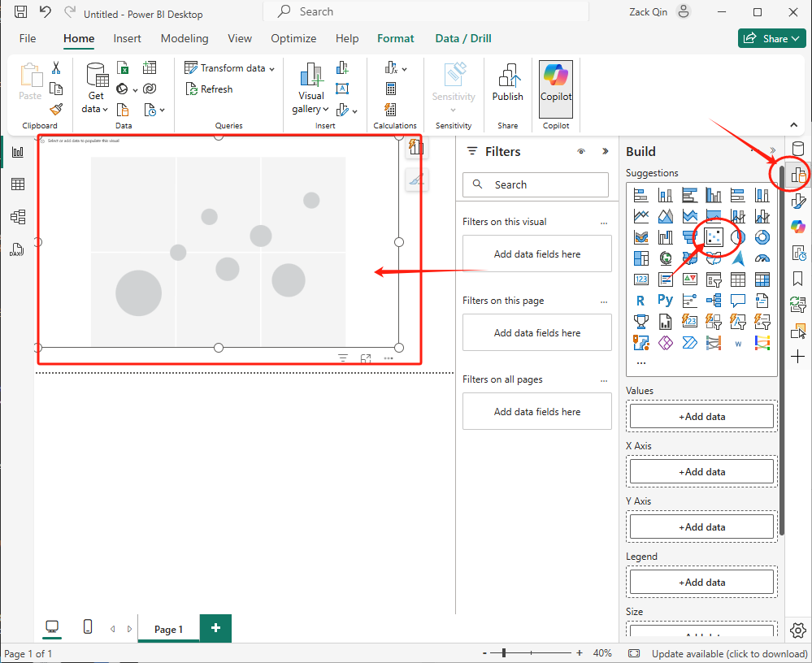Open the Performance analyzer pane icon
Screen dimensions: 812x663
coord(798,253)
